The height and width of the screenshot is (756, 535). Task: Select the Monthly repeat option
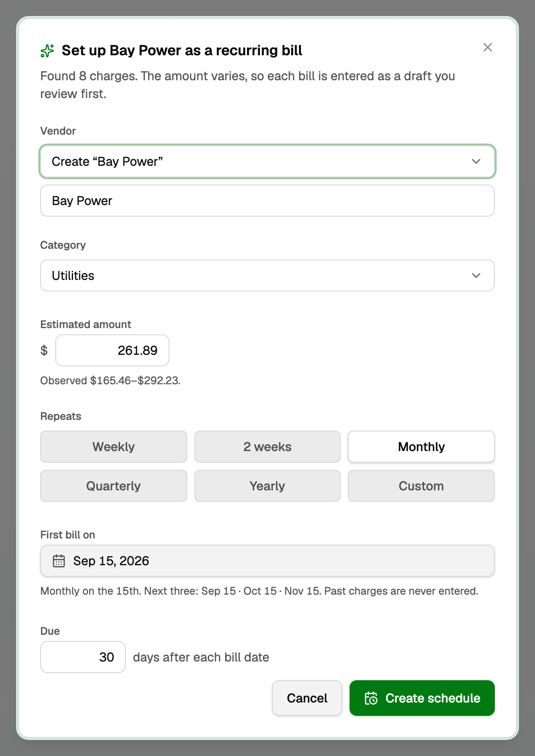[x=421, y=447]
